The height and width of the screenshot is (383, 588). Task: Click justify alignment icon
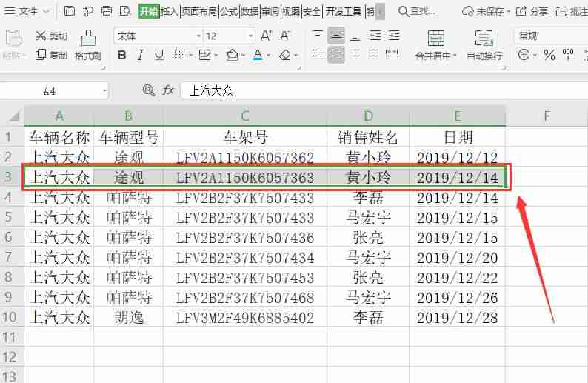coord(373,55)
